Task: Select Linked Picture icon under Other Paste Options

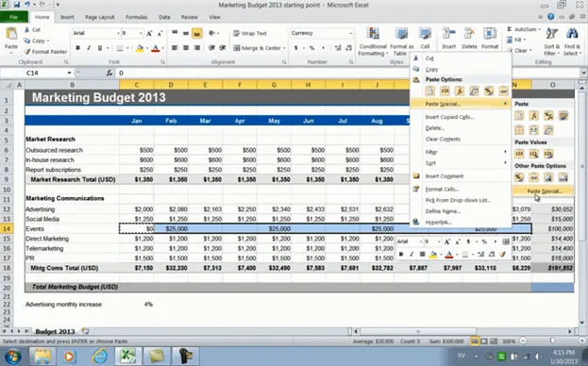Action: click(563, 177)
